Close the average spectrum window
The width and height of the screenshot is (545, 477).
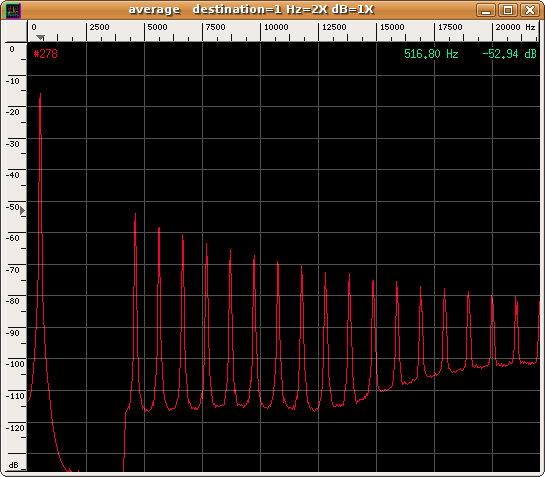529,10
